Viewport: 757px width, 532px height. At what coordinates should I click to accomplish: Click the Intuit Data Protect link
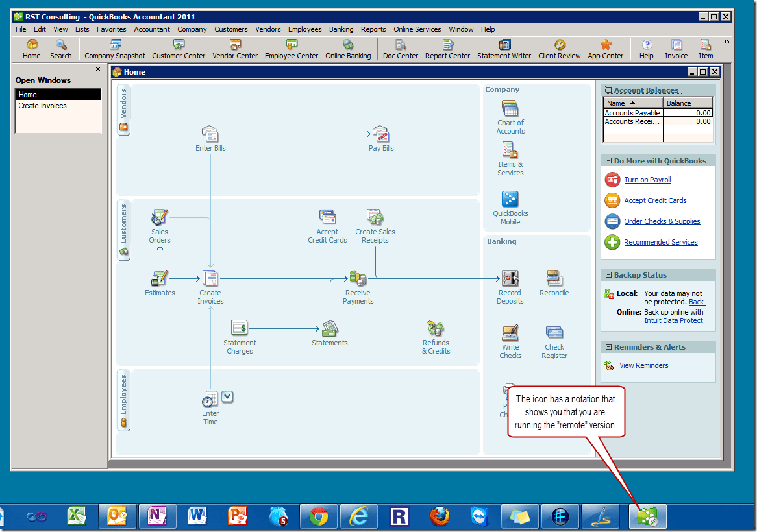[x=673, y=320]
